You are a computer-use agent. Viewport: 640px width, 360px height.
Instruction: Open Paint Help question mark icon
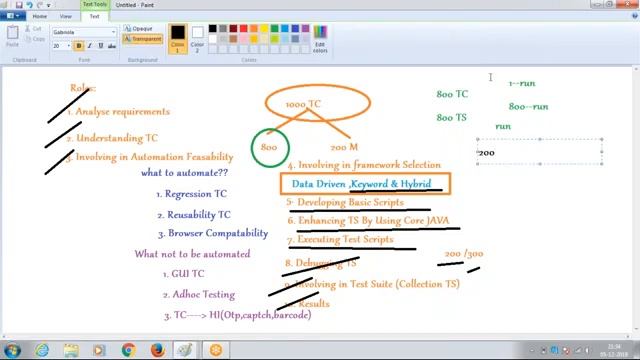[x=635, y=16]
